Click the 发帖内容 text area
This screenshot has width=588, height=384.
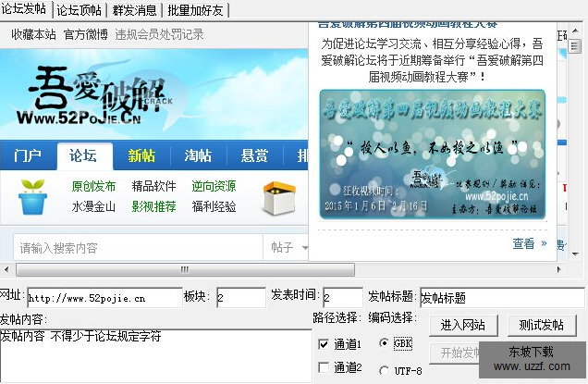point(155,355)
